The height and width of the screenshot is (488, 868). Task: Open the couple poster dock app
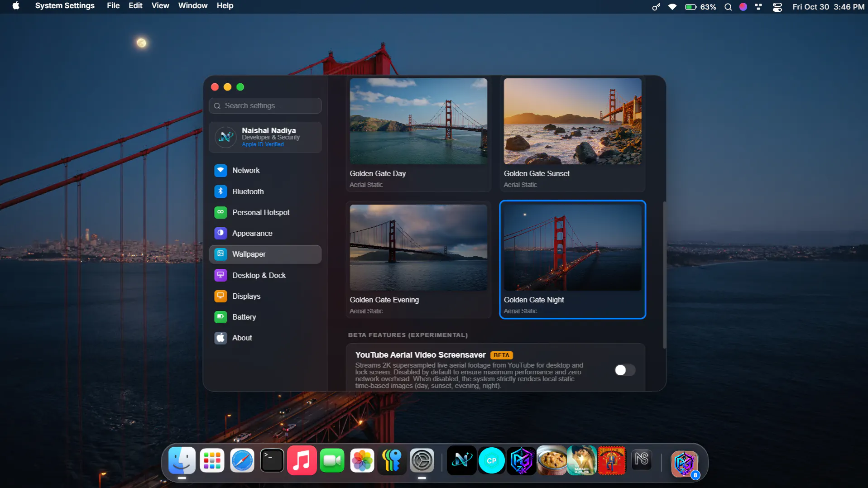pos(581,461)
